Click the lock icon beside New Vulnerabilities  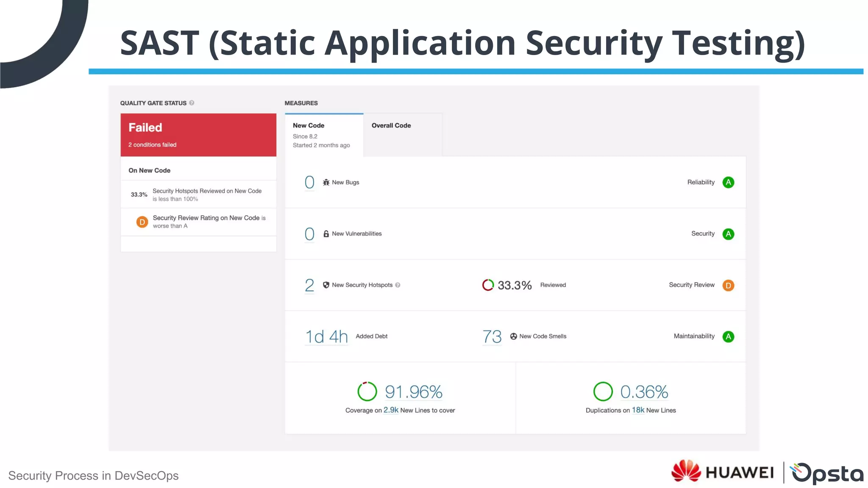[326, 234]
